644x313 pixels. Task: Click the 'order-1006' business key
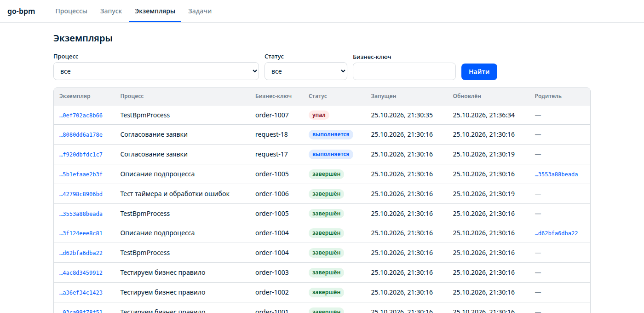pos(272,194)
